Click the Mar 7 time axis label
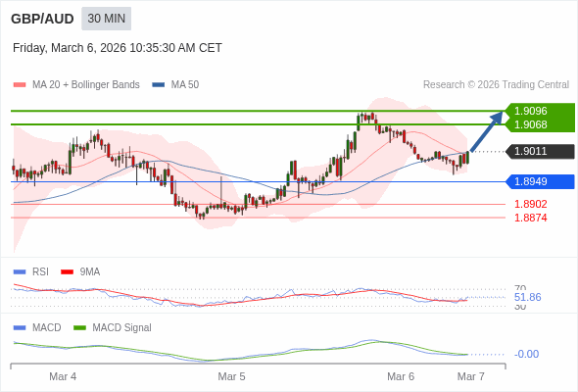This screenshot has height=392, width=578. coord(471,376)
